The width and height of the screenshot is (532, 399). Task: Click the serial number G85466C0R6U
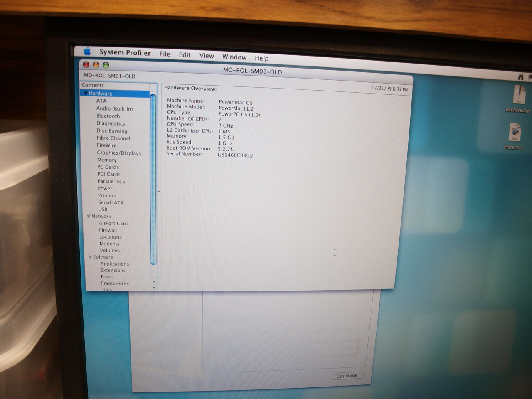click(x=235, y=155)
